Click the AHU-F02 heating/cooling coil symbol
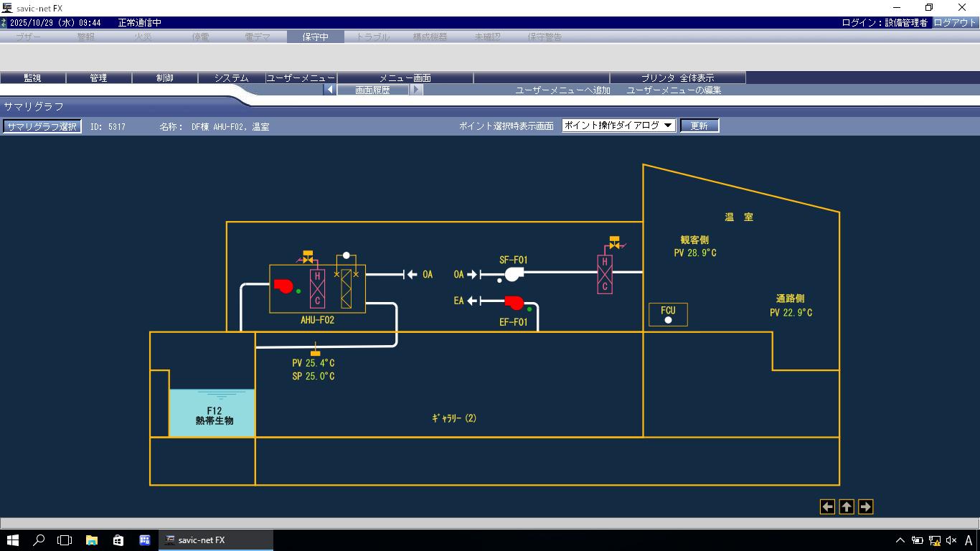This screenshot has height=551, width=980. click(317, 288)
